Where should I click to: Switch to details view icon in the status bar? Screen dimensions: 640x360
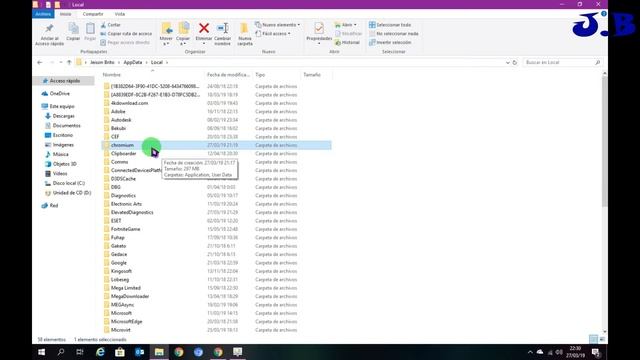pyautogui.click(x=593, y=339)
